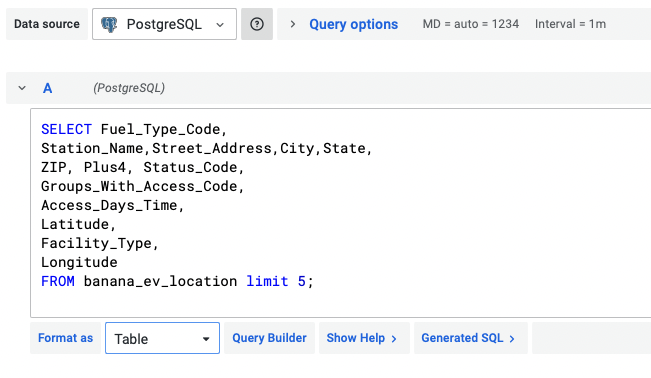Viewport: 651px width, 378px height.
Task: Click Street_Address in the query
Action: click(212, 148)
